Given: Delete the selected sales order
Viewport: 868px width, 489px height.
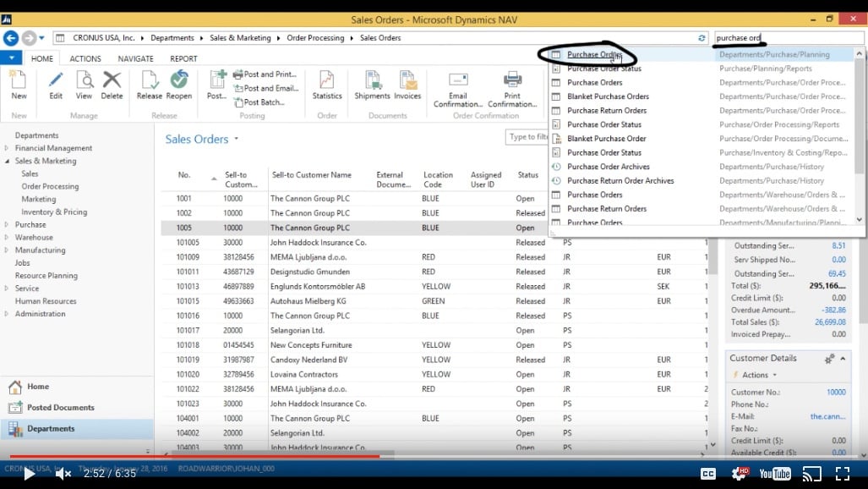Looking at the screenshot, I should click(112, 85).
